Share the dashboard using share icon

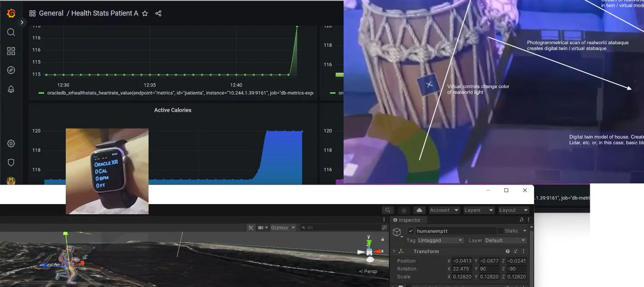[158, 13]
